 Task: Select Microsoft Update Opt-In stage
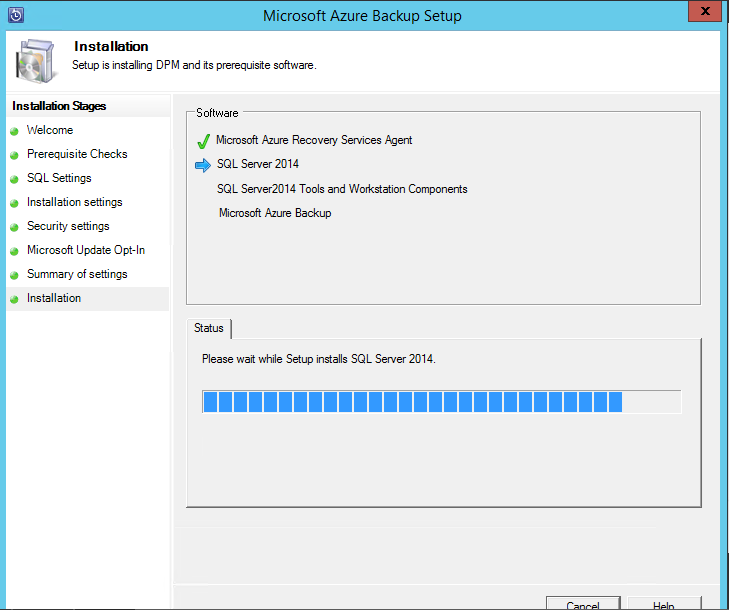(86, 250)
